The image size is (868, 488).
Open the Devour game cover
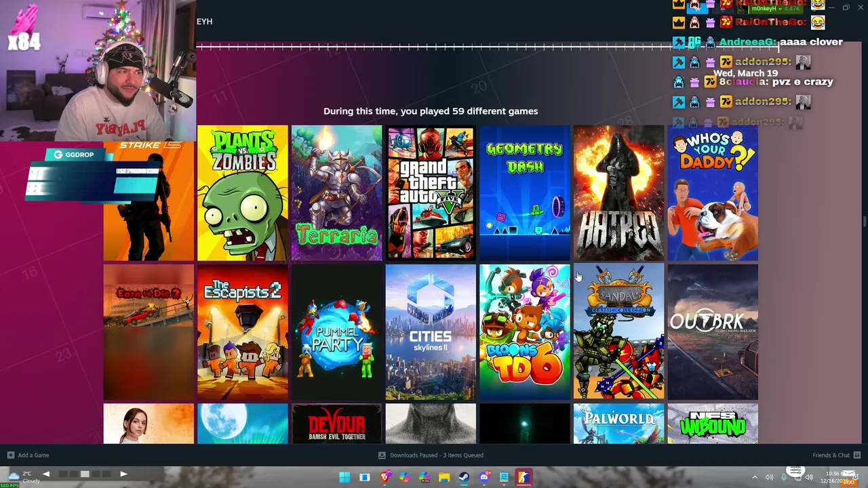coord(337,424)
